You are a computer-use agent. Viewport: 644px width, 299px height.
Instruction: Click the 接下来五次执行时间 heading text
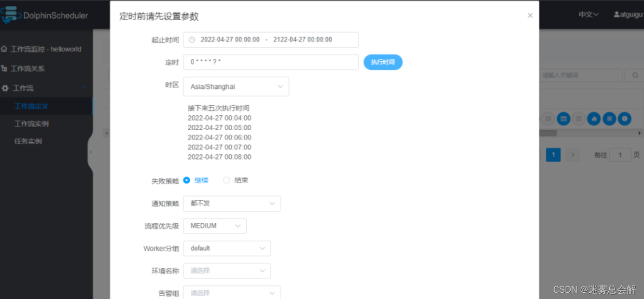218,108
